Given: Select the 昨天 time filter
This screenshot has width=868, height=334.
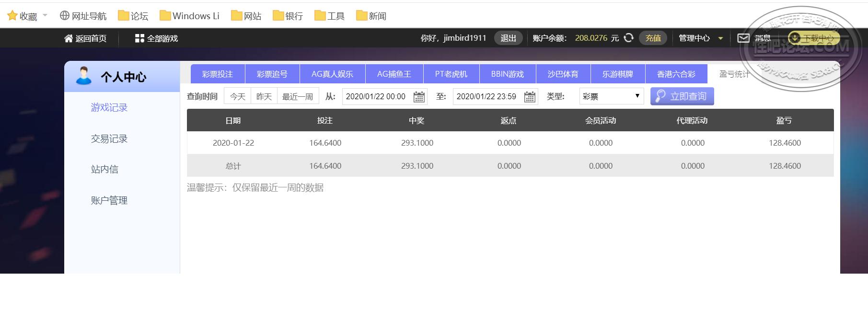Looking at the screenshot, I should (264, 96).
